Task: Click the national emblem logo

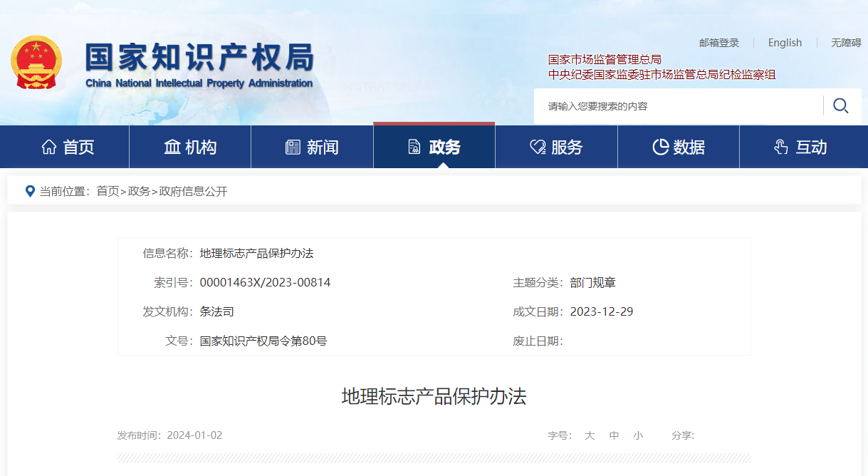Action: [36, 63]
